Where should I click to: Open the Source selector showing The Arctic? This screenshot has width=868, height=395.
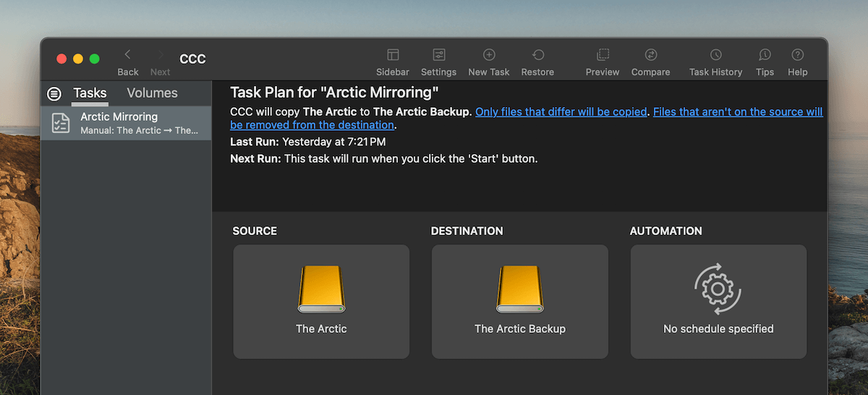321,302
